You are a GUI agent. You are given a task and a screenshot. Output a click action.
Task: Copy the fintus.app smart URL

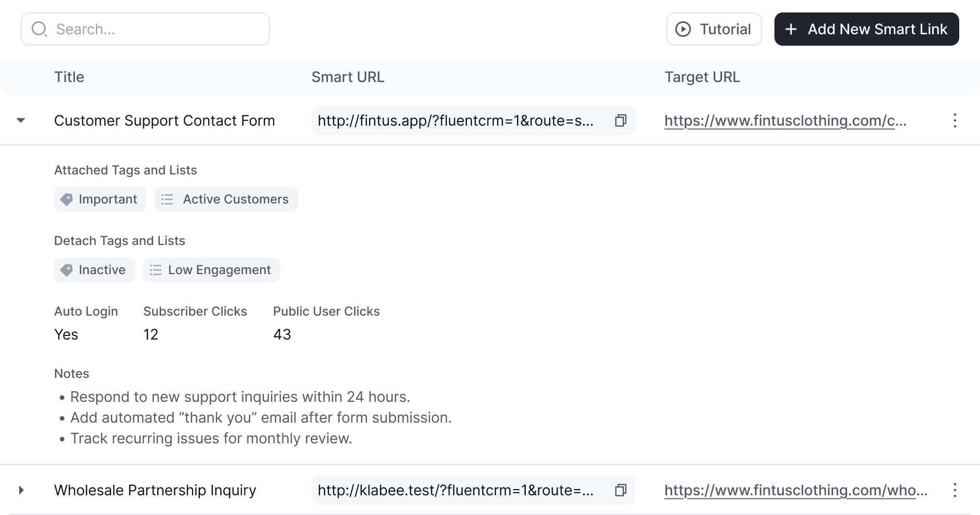(x=620, y=120)
